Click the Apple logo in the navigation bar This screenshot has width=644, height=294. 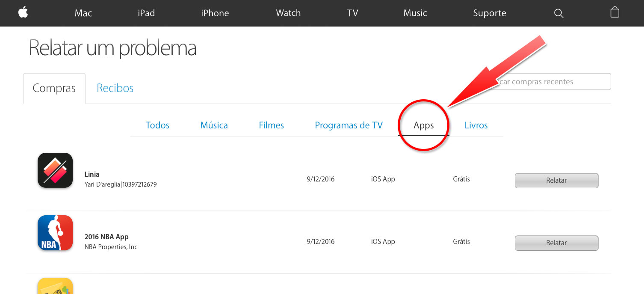pos(23,12)
